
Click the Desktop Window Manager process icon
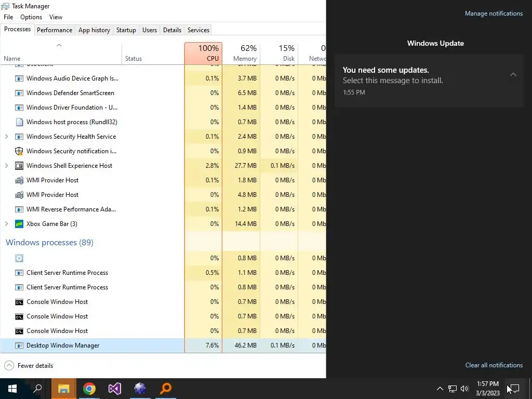[19, 345]
